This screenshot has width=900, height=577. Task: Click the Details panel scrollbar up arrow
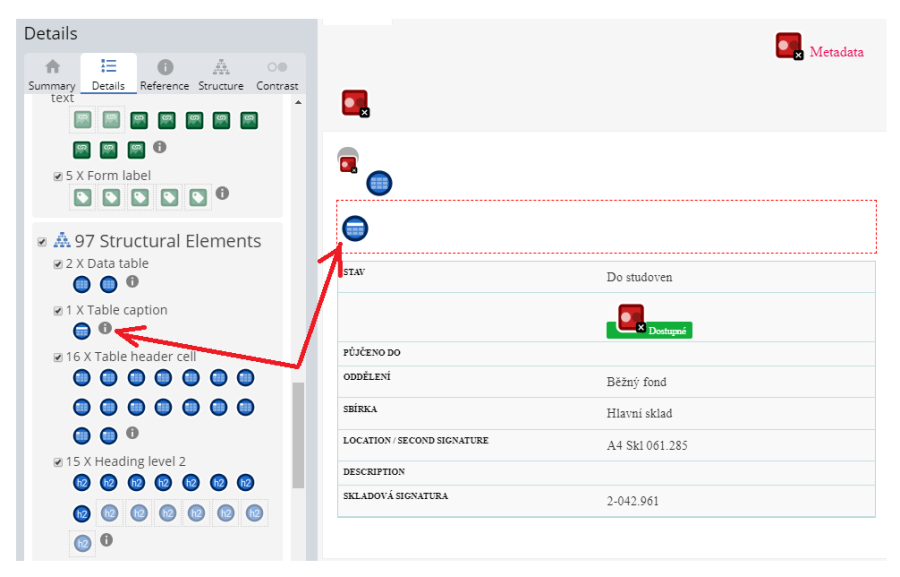pos(298,102)
